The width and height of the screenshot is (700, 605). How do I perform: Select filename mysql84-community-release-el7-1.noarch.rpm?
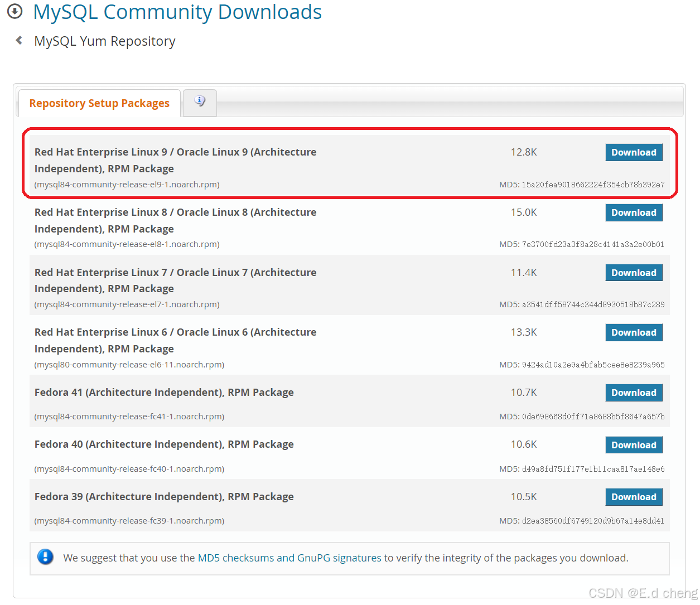coord(127,304)
